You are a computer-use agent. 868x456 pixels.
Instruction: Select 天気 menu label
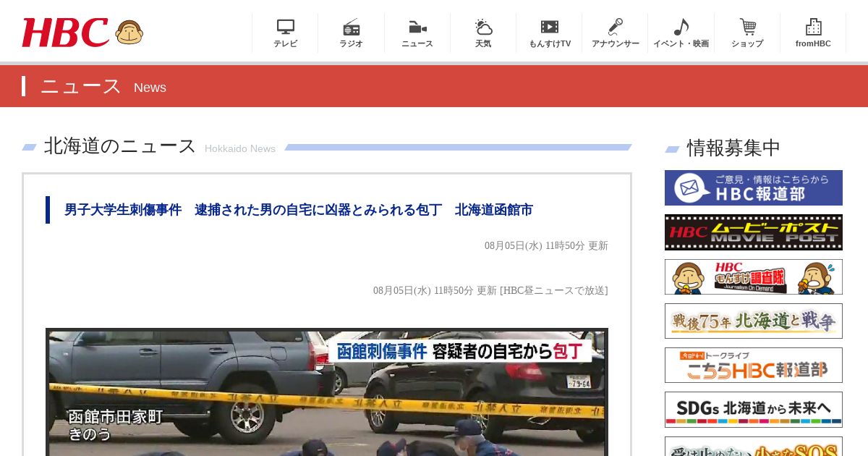[x=483, y=43]
